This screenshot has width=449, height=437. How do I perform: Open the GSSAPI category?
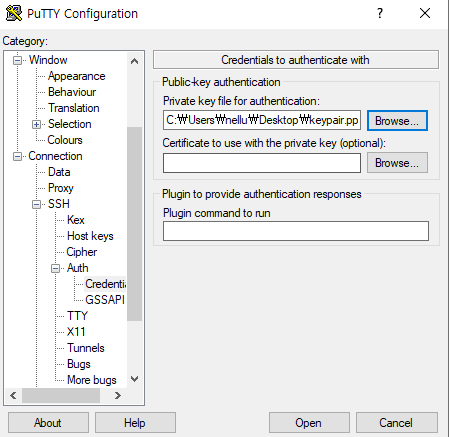point(105,300)
